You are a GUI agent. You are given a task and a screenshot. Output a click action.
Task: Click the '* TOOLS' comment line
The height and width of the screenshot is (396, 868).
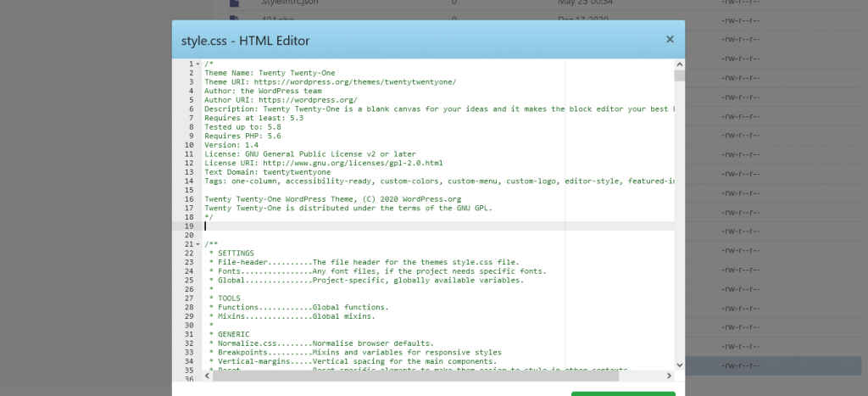click(225, 298)
